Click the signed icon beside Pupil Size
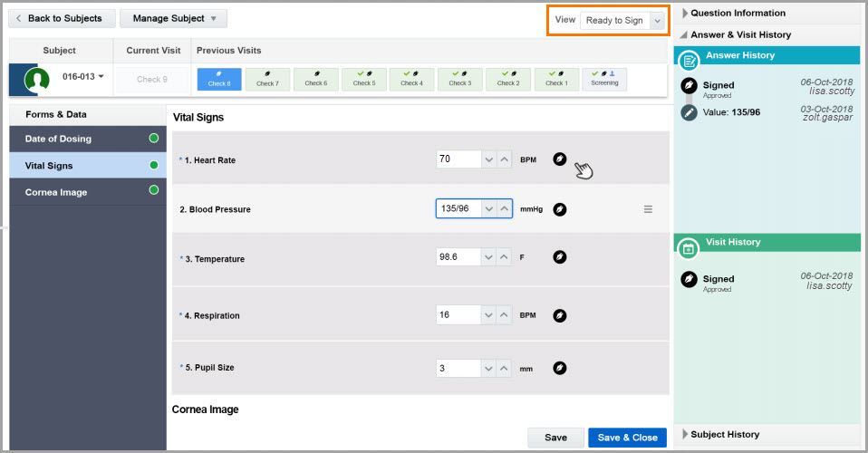This screenshot has width=868, height=453. coord(560,368)
